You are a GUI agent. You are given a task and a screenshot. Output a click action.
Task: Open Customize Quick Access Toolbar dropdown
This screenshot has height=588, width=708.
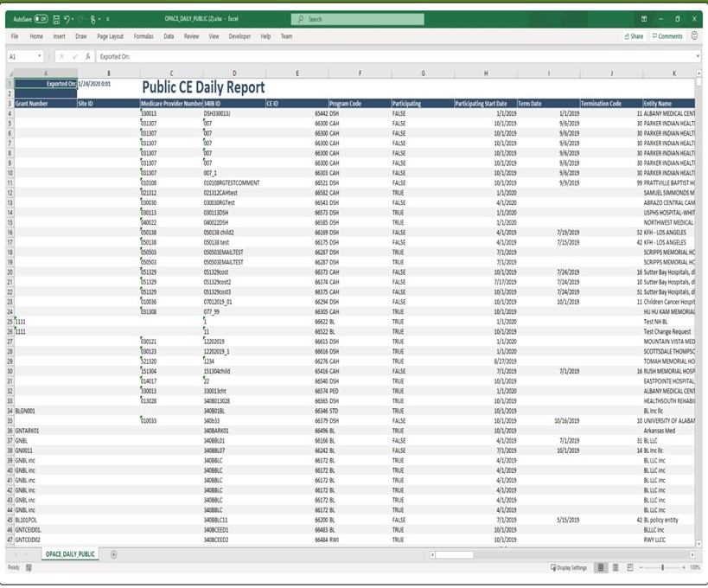[x=107, y=19]
